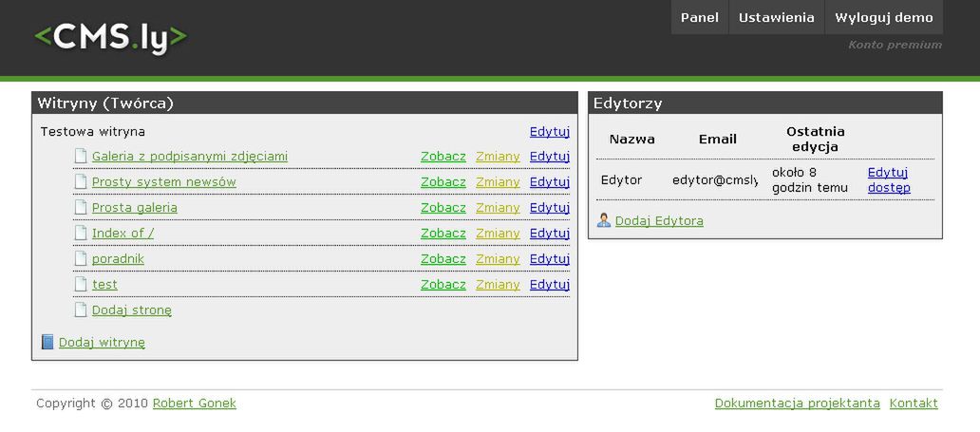Open the Dodaj Edytora link
The width and height of the screenshot is (980, 432).
pyautogui.click(x=659, y=221)
